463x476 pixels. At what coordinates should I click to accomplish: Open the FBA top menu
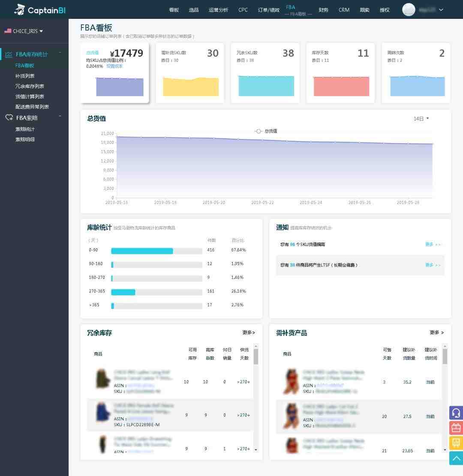pyautogui.click(x=290, y=7)
